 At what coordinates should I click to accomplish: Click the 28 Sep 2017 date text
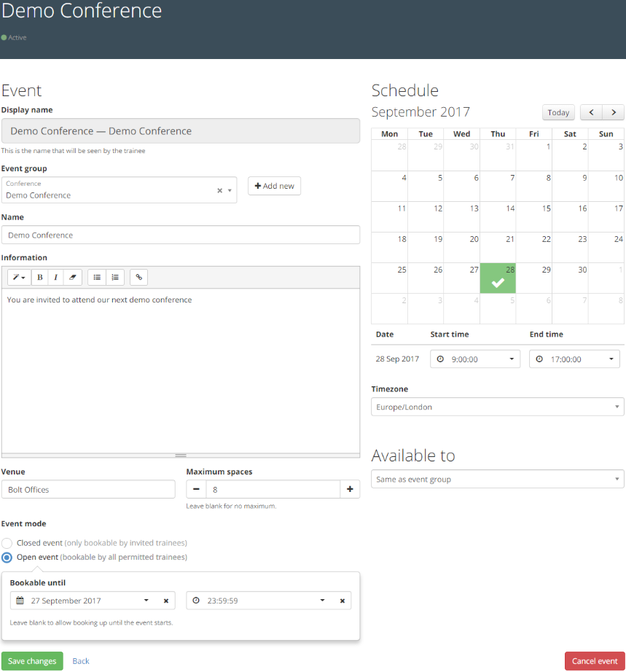click(x=397, y=359)
